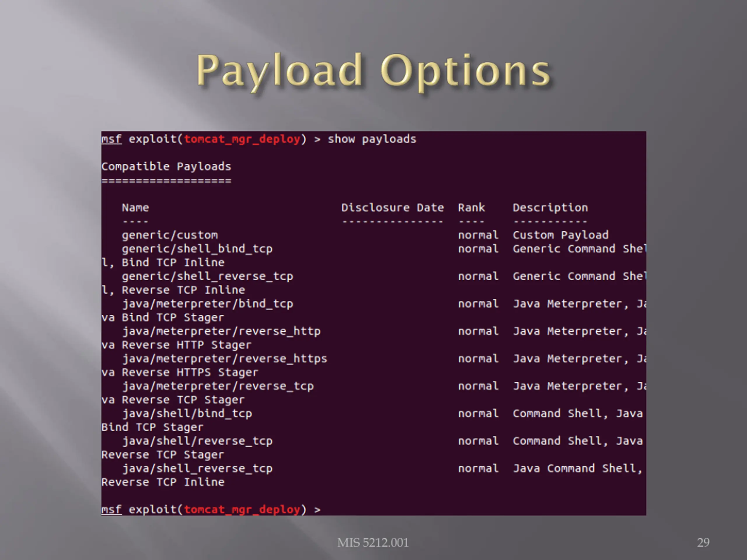Select java/meterpreter/reverse_http entry

[x=221, y=331]
